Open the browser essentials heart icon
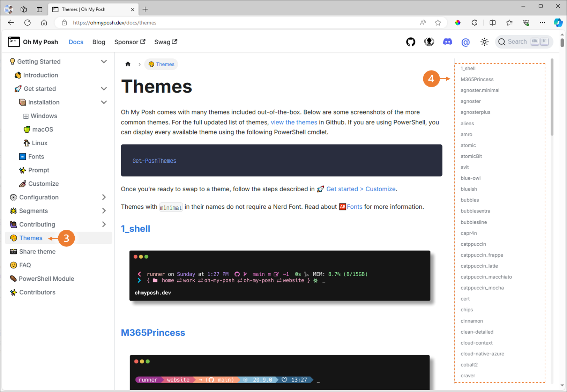567x392 pixels. click(x=526, y=23)
